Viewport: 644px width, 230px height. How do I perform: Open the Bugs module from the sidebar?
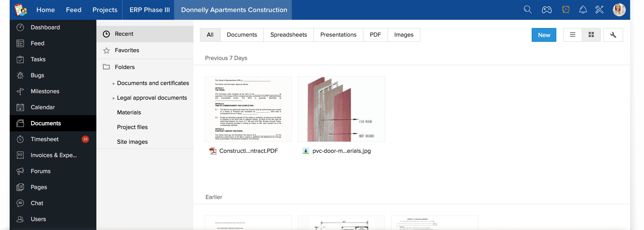37,75
